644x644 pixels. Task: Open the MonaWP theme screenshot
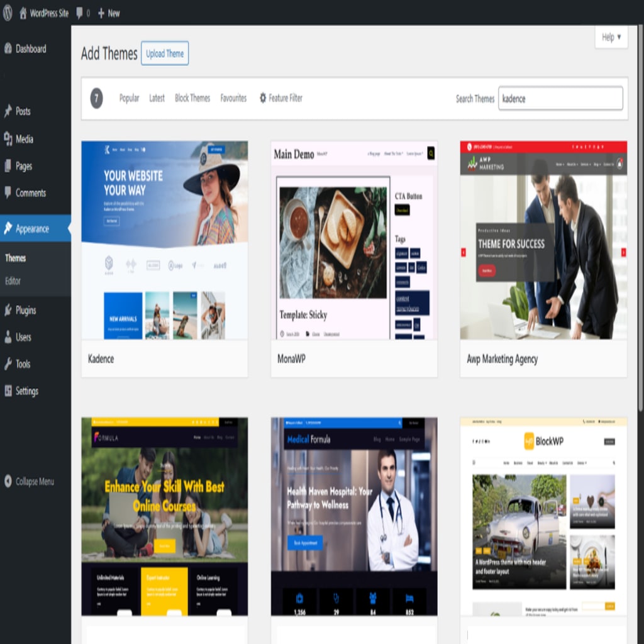(354, 240)
